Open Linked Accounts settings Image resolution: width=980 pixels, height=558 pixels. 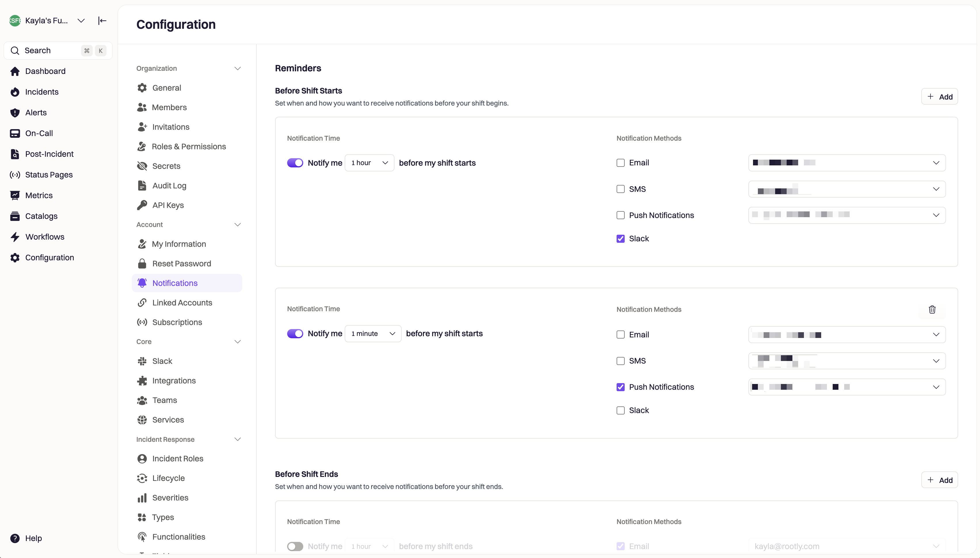(182, 303)
